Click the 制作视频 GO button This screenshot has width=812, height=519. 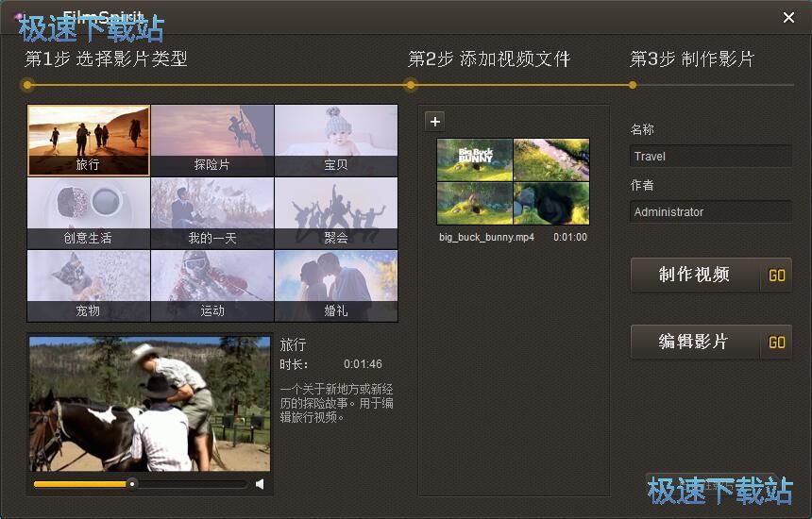click(711, 275)
